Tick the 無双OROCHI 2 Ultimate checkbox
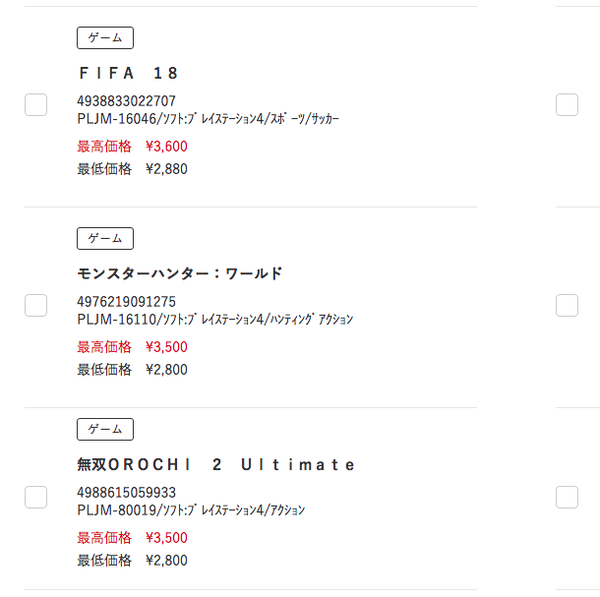 (36, 497)
